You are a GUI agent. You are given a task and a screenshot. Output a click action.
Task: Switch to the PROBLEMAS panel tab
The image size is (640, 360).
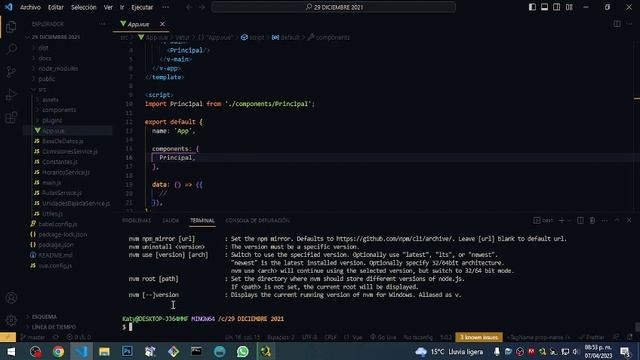136,220
